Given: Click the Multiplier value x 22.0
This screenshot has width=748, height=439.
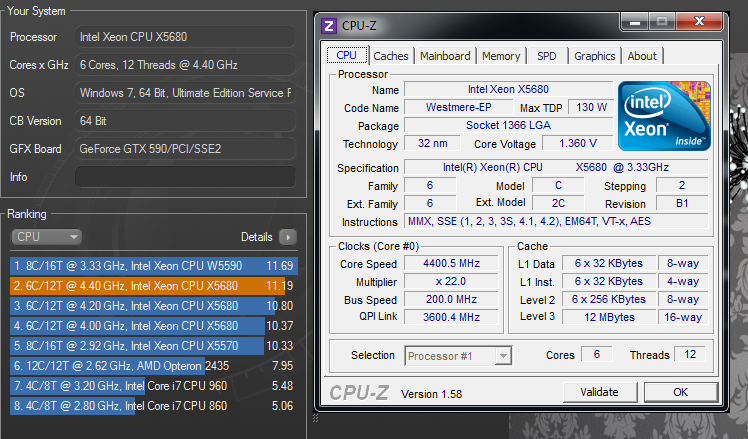Looking at the screenshot, I should tap(451, 282).
